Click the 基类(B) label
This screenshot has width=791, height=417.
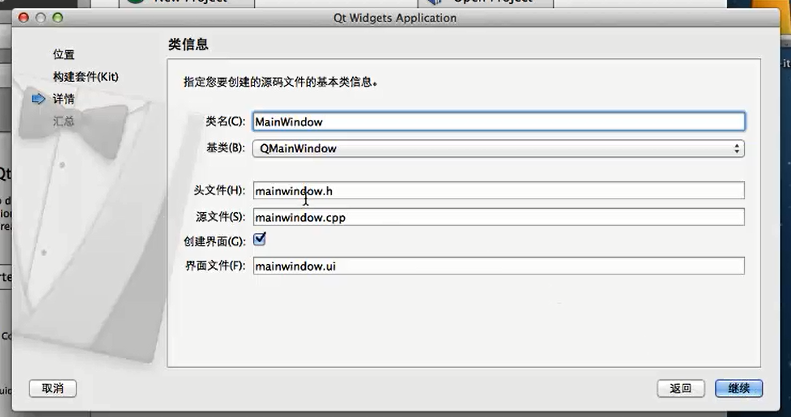point(225,148)
